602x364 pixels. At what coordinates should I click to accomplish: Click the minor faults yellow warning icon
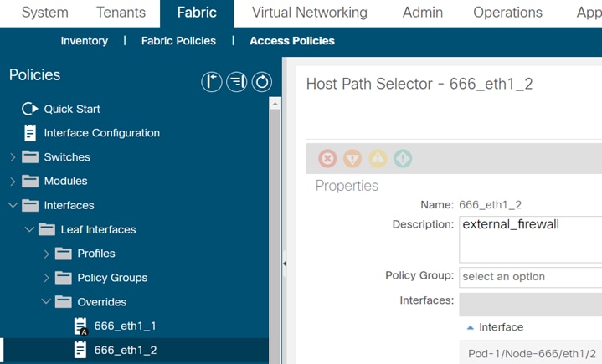point(378,158)
